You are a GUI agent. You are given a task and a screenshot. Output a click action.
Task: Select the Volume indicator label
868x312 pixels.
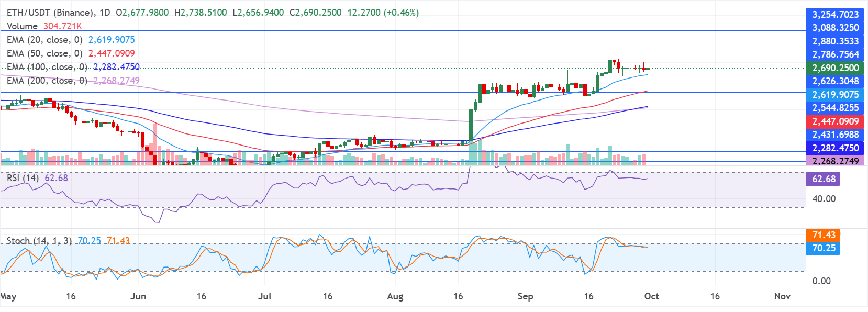pos(22,26)
